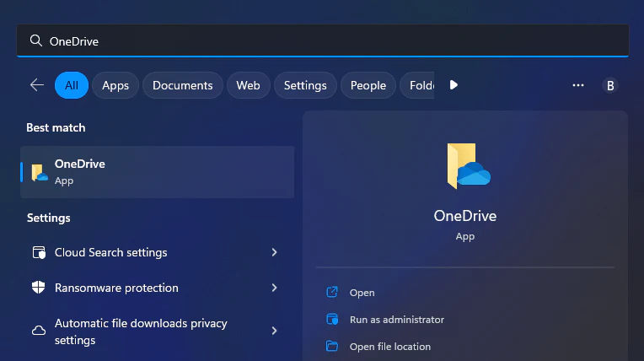Expand the Ransomware protection chevron
The image size is (644, 361).
click(x=274, y=288)
